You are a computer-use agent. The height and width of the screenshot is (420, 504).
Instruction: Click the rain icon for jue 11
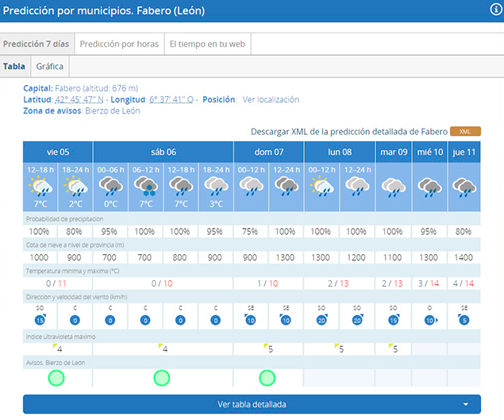(x=464, y=187)
